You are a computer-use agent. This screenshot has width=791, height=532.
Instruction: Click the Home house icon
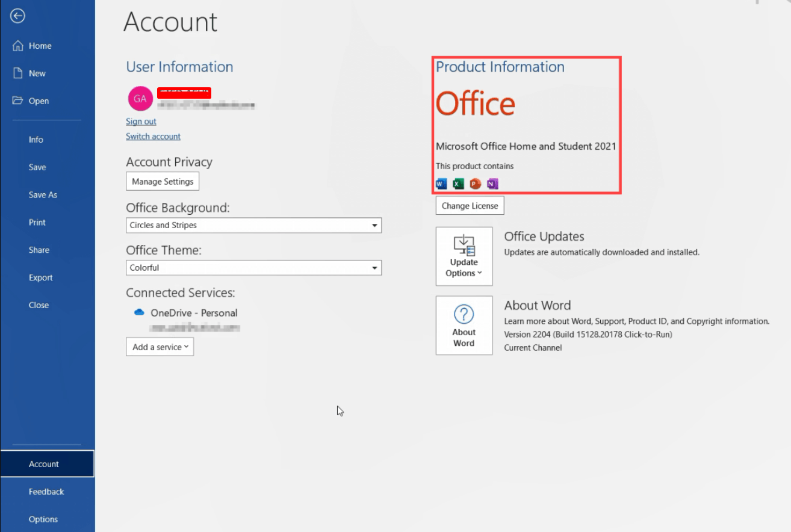pyautogui.click(x=18, y=46)
